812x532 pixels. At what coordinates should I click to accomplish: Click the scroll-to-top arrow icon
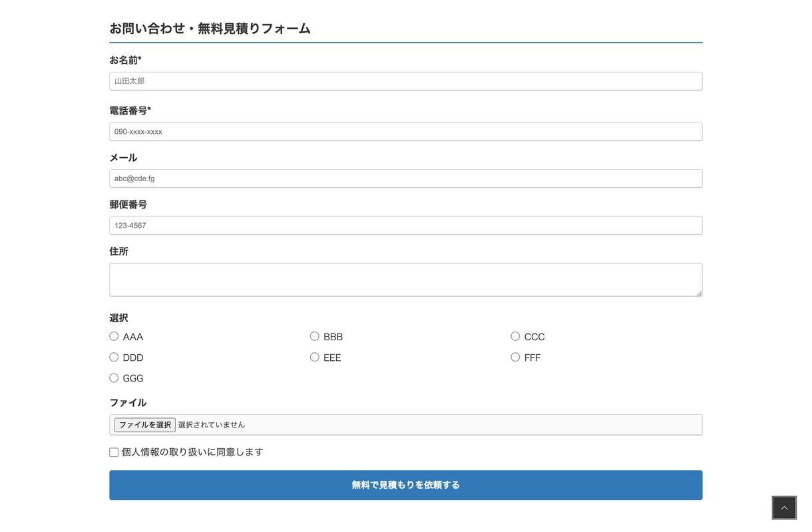[x=784, y=508]
